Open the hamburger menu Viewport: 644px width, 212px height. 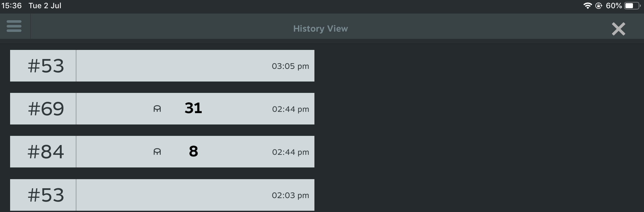pyautogui.click(x=14, y=26)
